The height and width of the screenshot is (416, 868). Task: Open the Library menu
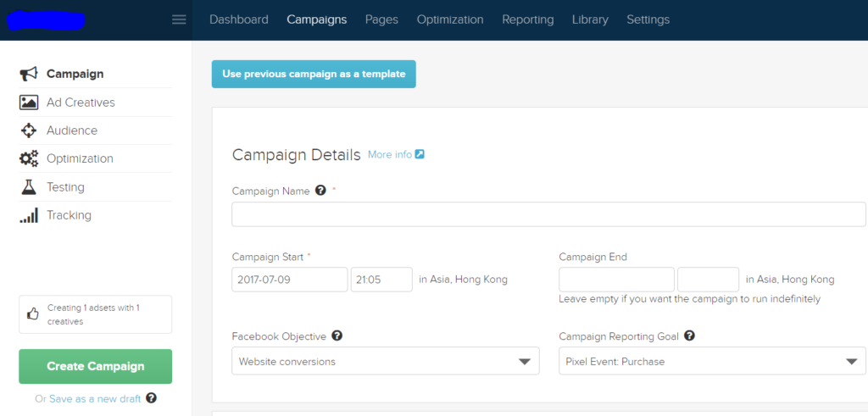coord(590,20)
